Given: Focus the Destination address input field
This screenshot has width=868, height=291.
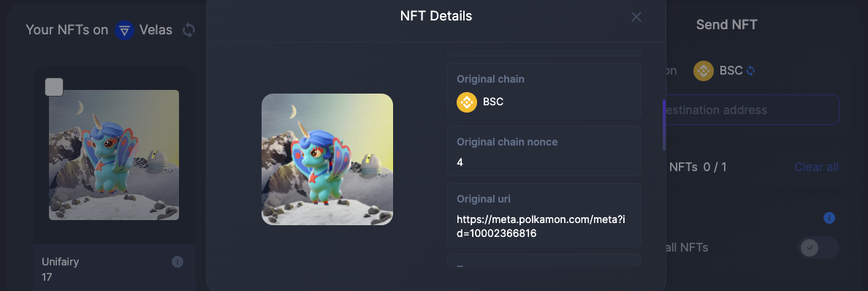Looking at the screenshot, I should point(751,110).
